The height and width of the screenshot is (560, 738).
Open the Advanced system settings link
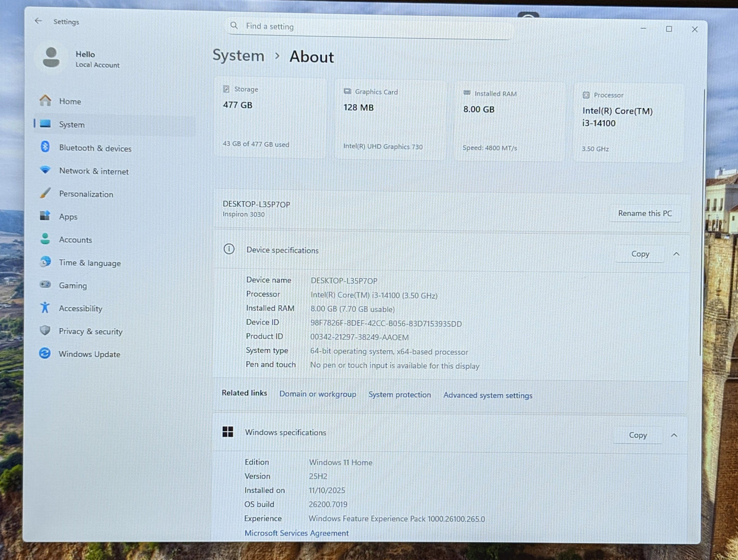[x=488, y=395]
